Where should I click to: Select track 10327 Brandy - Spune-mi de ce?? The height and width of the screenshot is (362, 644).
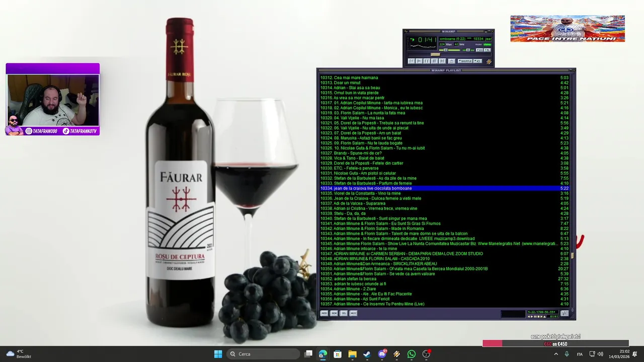click(444, 153)
